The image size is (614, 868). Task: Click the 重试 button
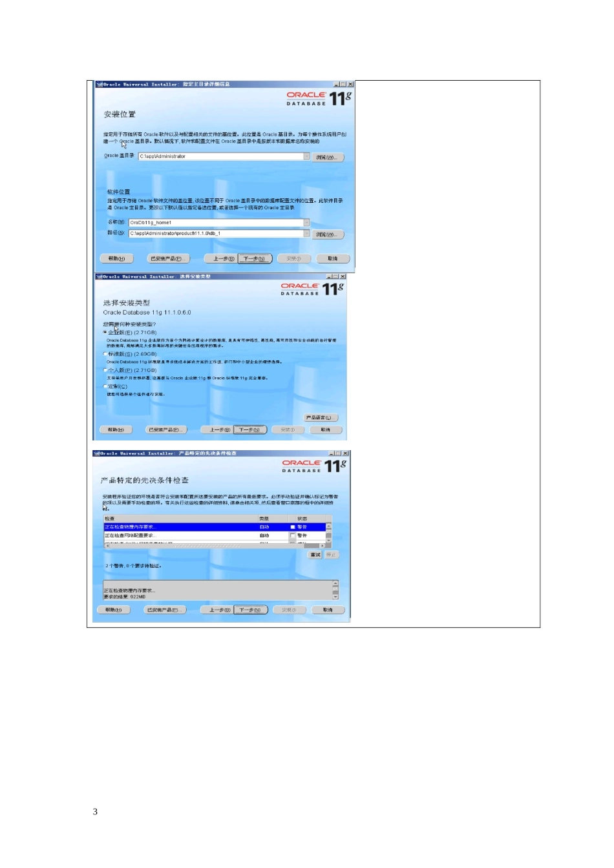(x=315, y=555)
